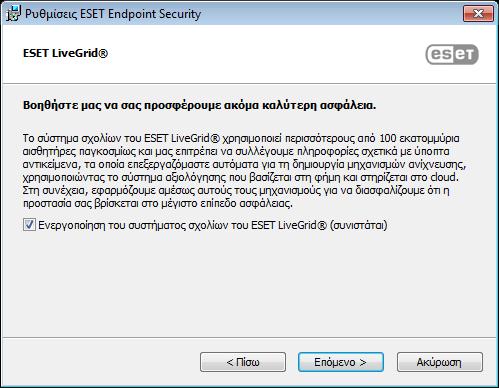Click the installer icon in the title bar
499x388 pixels.
(x=13, y=13)
